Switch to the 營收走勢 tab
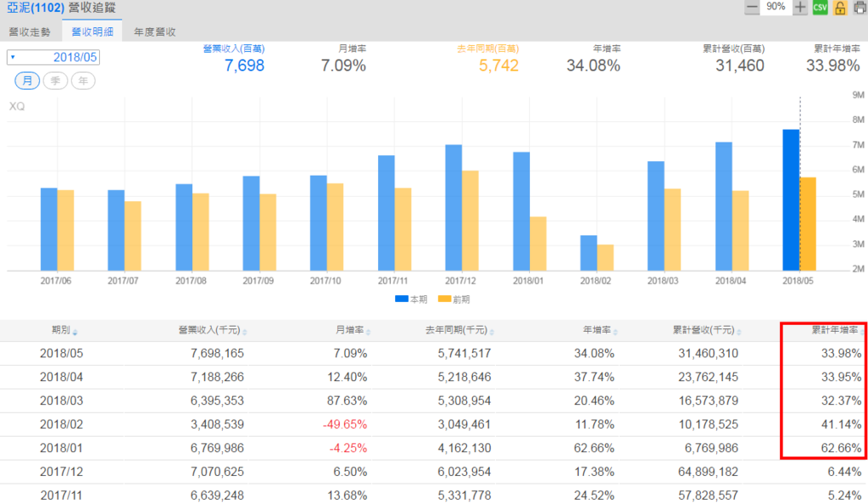 tap(30, 32)
